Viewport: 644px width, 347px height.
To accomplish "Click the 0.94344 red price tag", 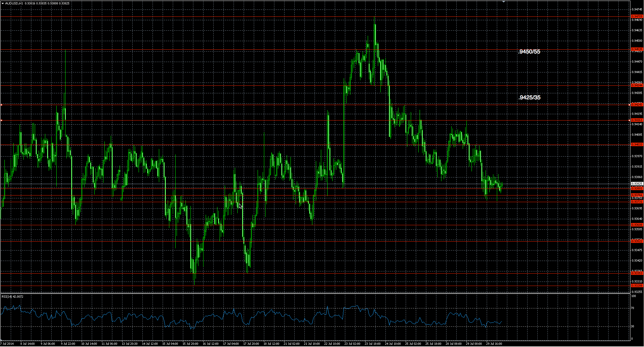I will point(636,85).
